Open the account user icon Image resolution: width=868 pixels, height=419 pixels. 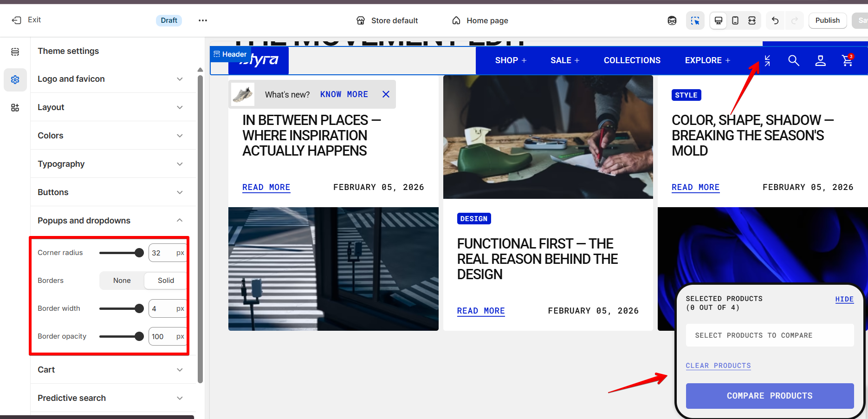[821, 60]
